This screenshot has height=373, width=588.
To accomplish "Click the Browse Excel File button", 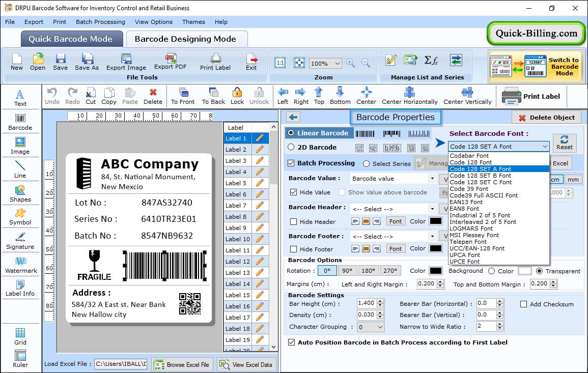I will click(182, 365).
